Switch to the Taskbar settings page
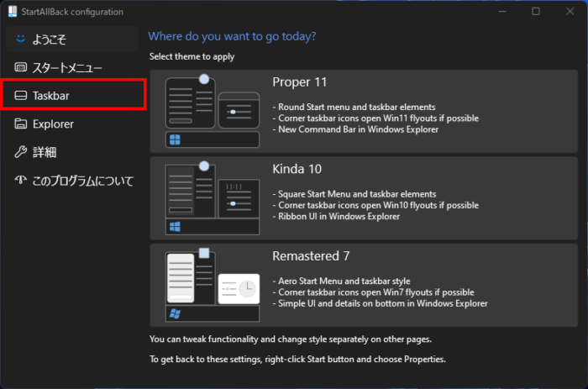This screenshot has height=389, width=588. [74, 95]
